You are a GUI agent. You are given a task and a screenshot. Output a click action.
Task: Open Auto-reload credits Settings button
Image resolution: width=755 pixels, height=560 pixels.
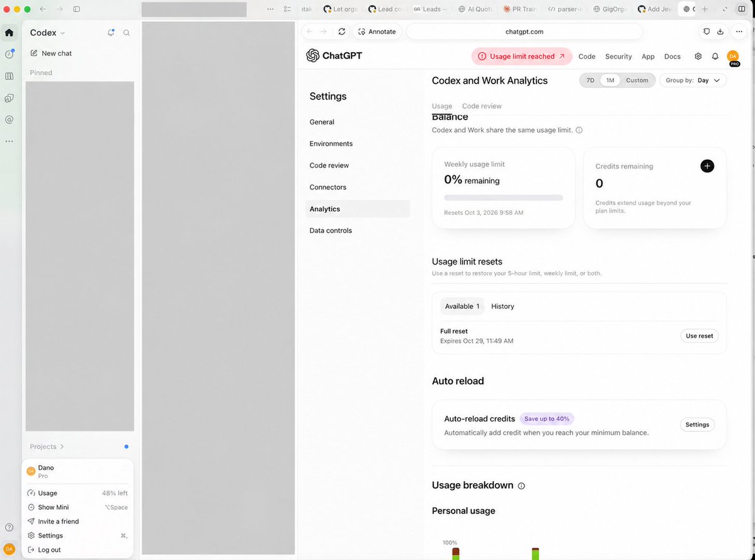tap(696, 425)
